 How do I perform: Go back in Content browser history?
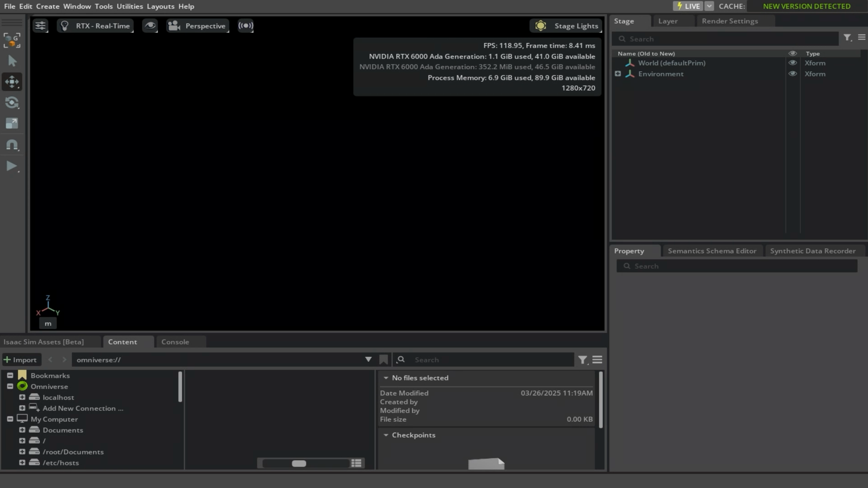[50, 360]
